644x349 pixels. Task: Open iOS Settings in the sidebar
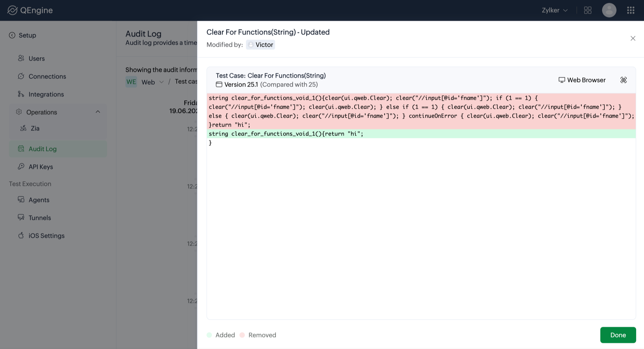tap(47, 236)
